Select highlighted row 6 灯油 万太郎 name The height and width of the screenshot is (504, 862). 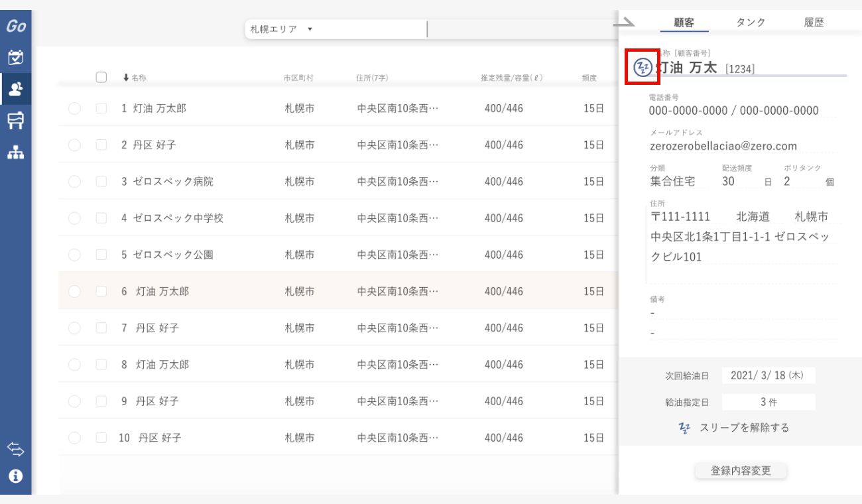pyautogui.click(x=162, y=291)
